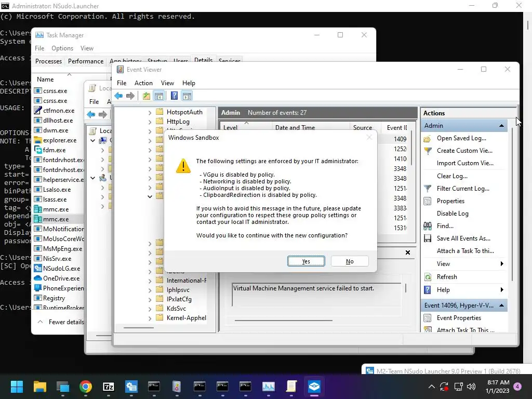Open Task Manager File menu
This screenshot has height=399, width=532.
click(39, 48)
